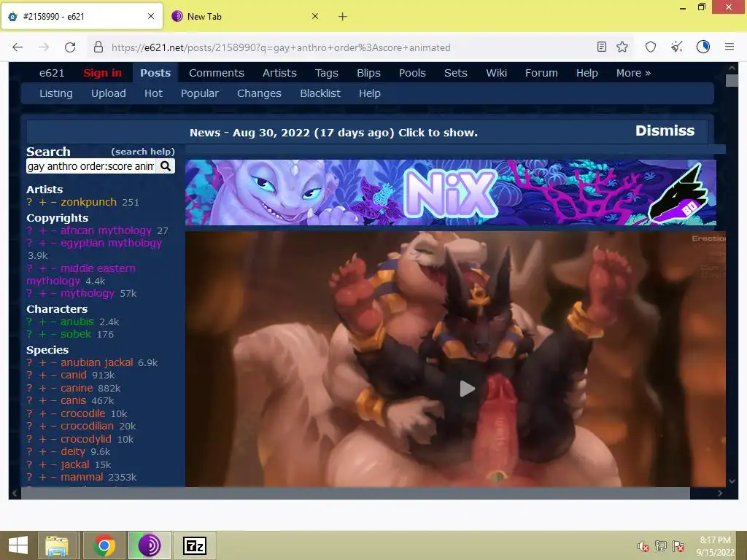The width and height of the screenshot is (747, 560).
Task: Open the 'Hot' submenu link
Action: (153, 93)
